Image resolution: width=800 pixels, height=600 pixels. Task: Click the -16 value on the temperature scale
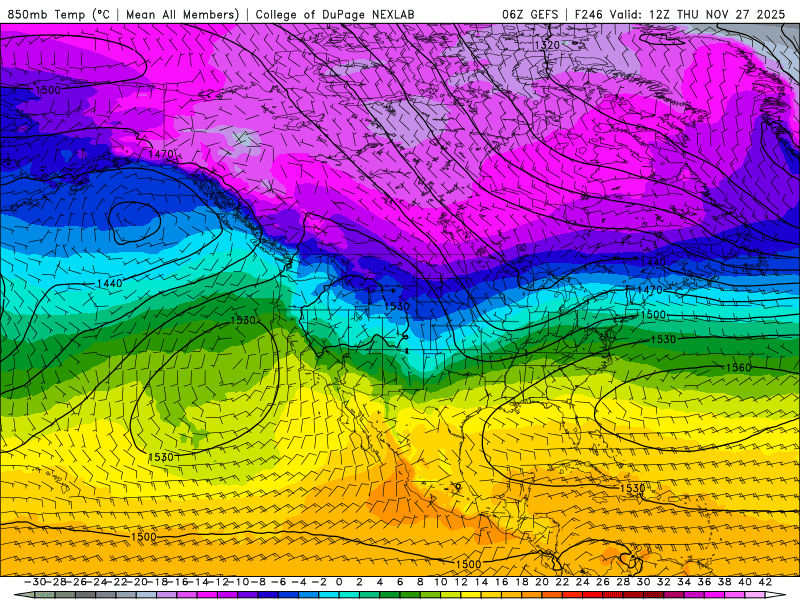point(179,582)
